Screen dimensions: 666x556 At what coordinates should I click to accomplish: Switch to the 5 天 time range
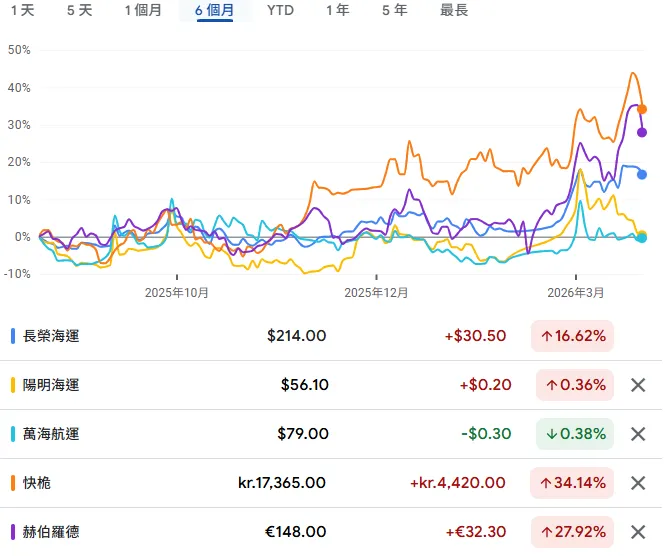click(x=79, y=10)
